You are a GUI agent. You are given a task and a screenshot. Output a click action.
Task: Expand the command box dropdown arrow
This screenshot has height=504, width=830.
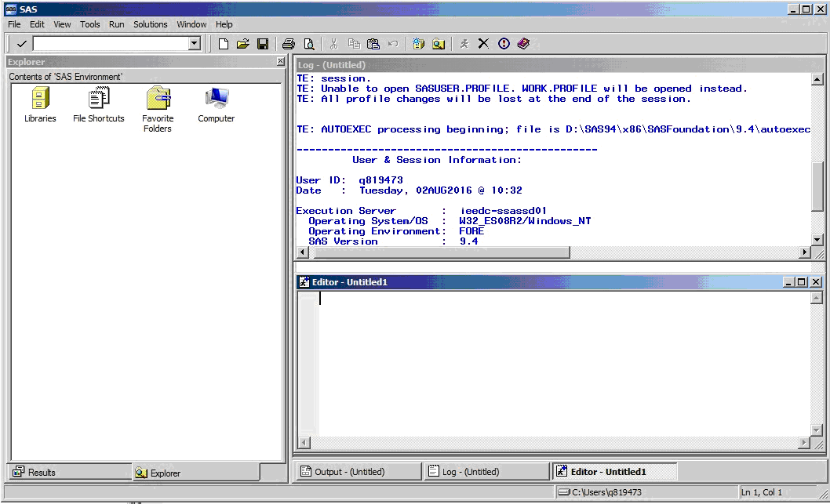tap(195, 44)
